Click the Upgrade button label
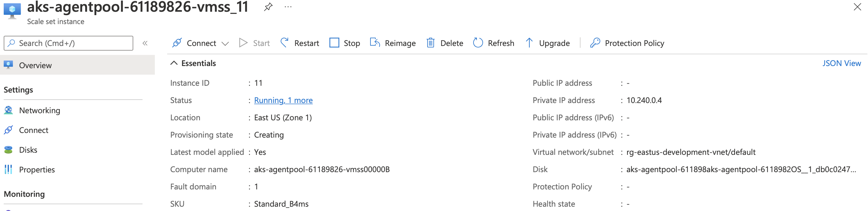The height and width of the screenshot is (211, 868). 554,43
